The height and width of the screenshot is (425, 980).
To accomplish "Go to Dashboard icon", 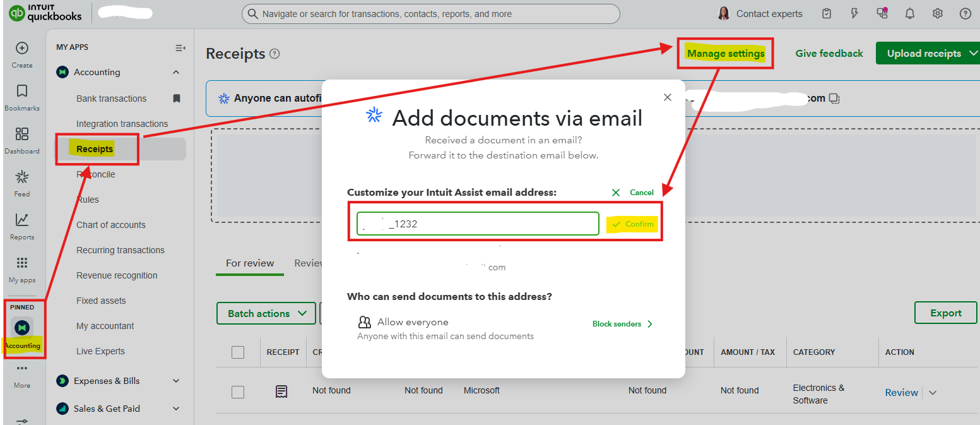I will click(22, 134).
